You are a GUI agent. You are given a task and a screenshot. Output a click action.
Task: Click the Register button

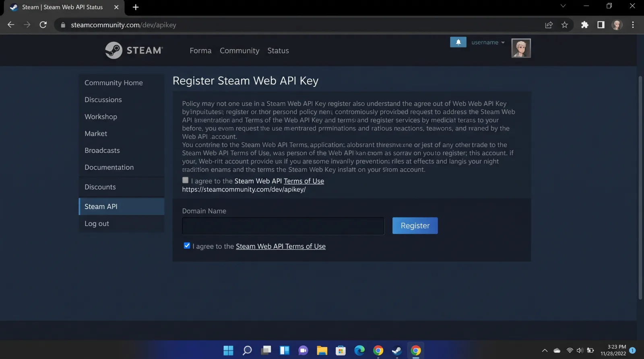tap(415, 226)
